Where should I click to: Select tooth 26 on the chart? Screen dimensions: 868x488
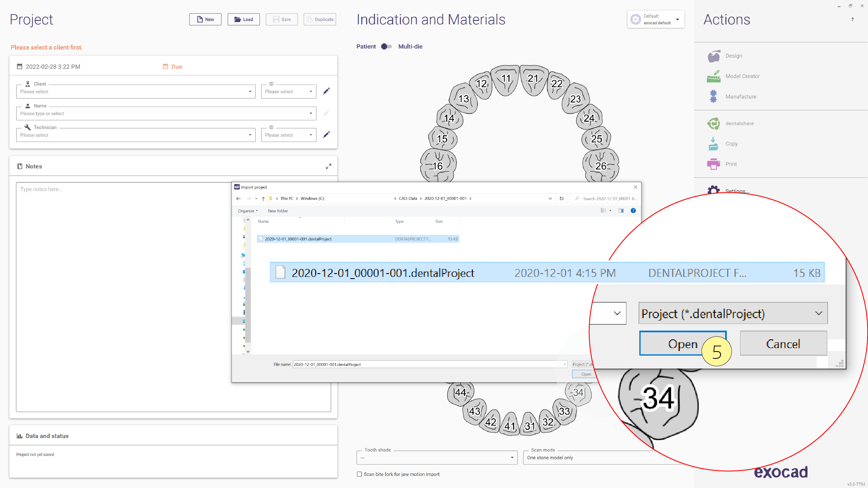point(601,166)
